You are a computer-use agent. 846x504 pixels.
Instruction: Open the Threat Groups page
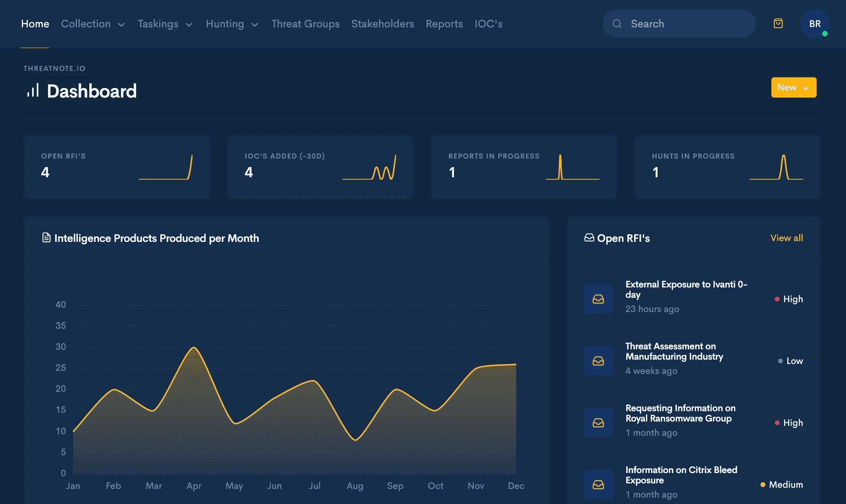click(306, 24)
